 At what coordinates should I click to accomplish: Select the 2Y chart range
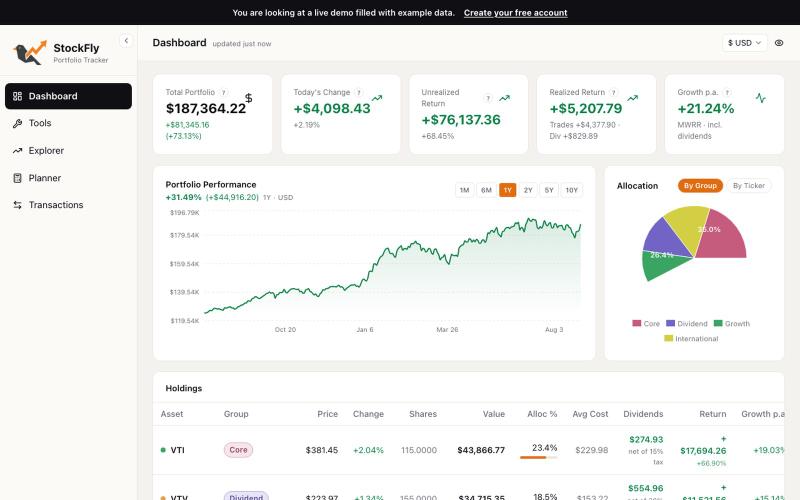click(x=528, y=190)
